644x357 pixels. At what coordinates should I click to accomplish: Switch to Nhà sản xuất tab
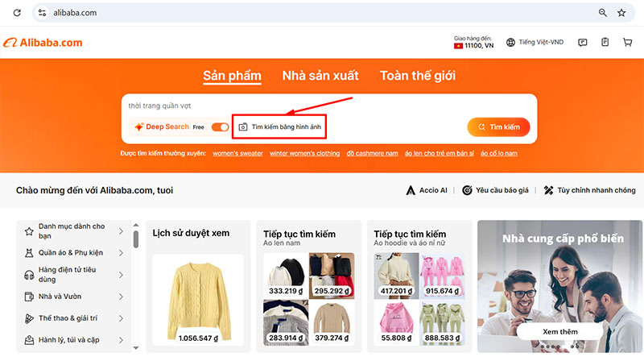click(320, 76)
